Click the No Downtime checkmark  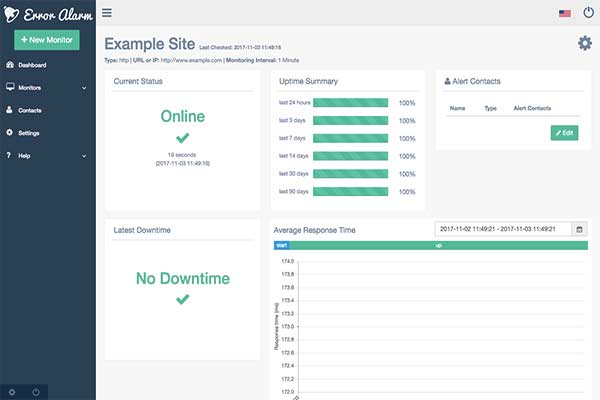[183, 299]
